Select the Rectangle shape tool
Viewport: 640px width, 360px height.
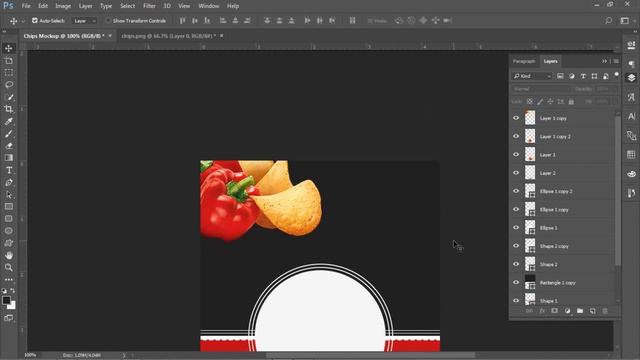coord(9,207)
